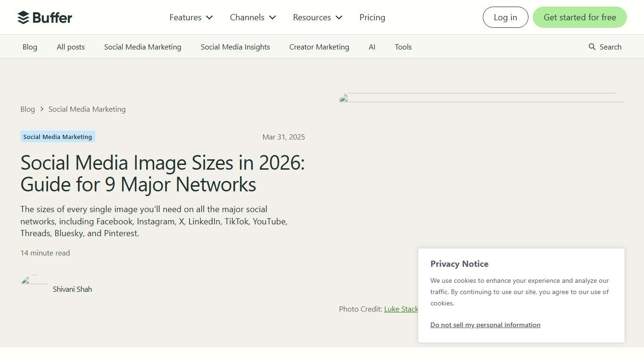Click Do not sell my personal information
Image resolution: width=644 pixels, height=362 pixels.
[x=485, y=325]
